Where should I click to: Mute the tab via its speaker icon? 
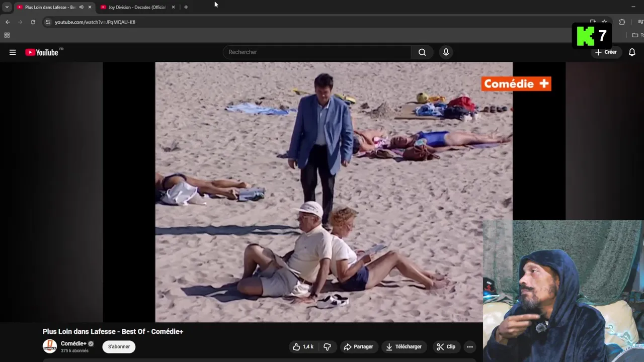tap(82, 7)
